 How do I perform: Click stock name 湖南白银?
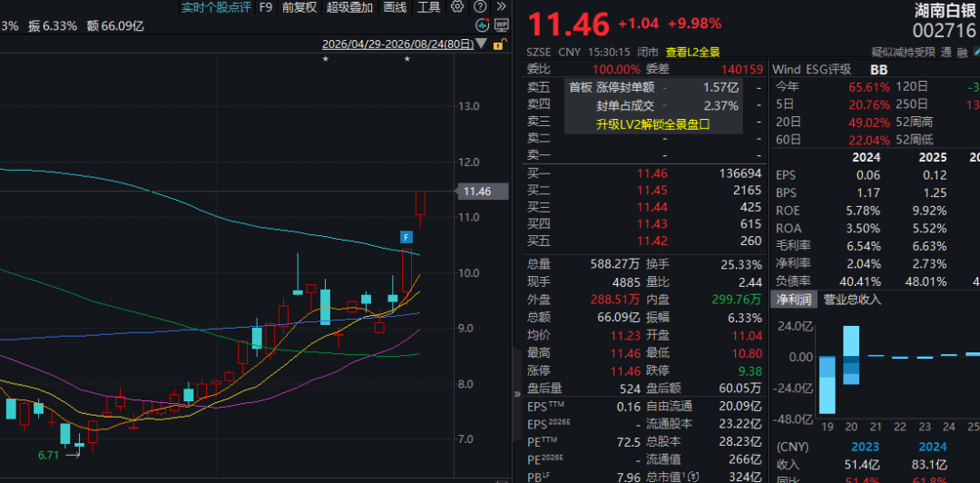coord(945,9)
